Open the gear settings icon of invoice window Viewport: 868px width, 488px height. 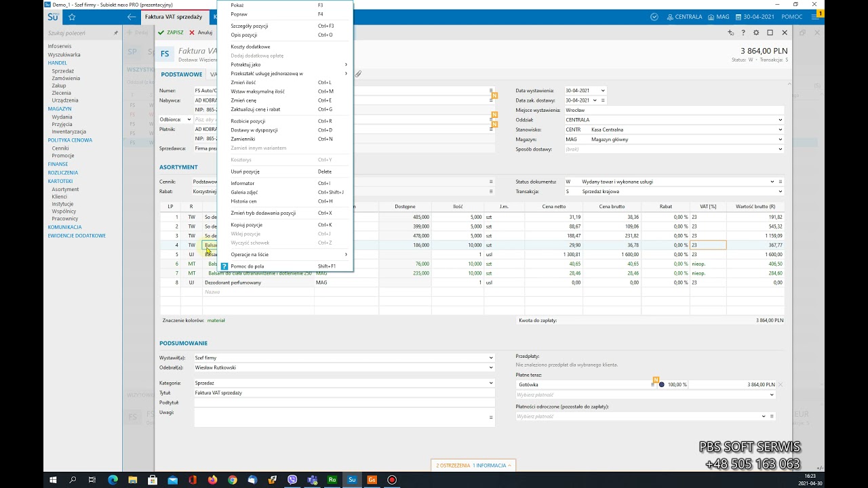tap(756, 33)
